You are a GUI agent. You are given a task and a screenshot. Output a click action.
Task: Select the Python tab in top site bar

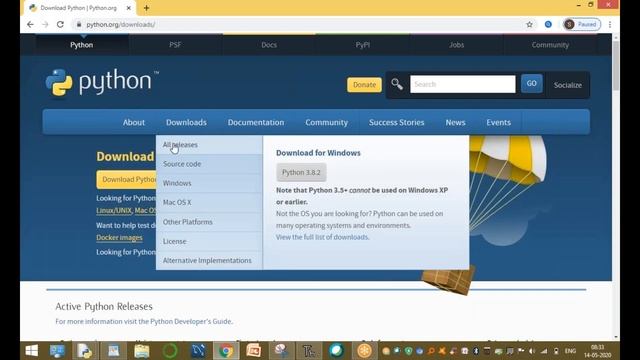click(82, 45)
